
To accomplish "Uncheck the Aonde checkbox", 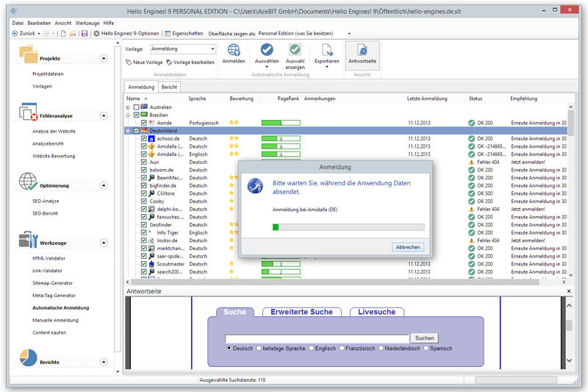I will point(144,123).
